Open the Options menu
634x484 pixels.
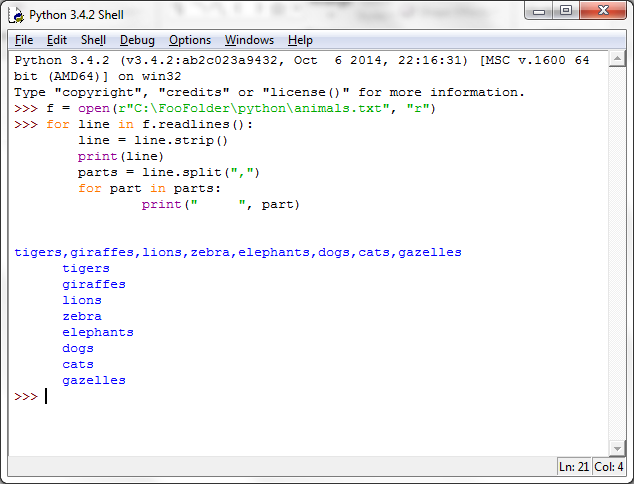190,40
